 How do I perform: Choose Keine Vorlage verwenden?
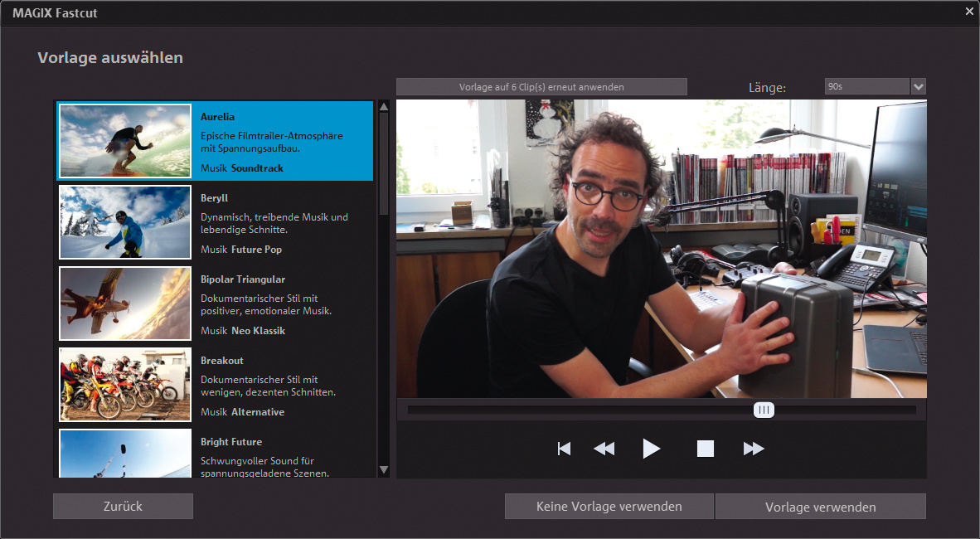coord(609,507)
